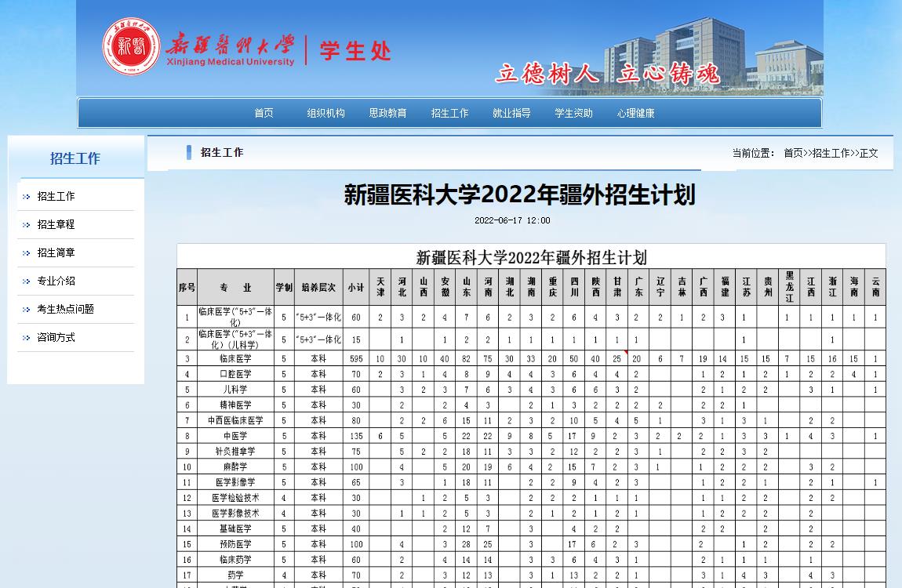Click the 中西医临床医学 major cell
The height and width of the screenshot is (588, 902).
click(x=235, y=421)
